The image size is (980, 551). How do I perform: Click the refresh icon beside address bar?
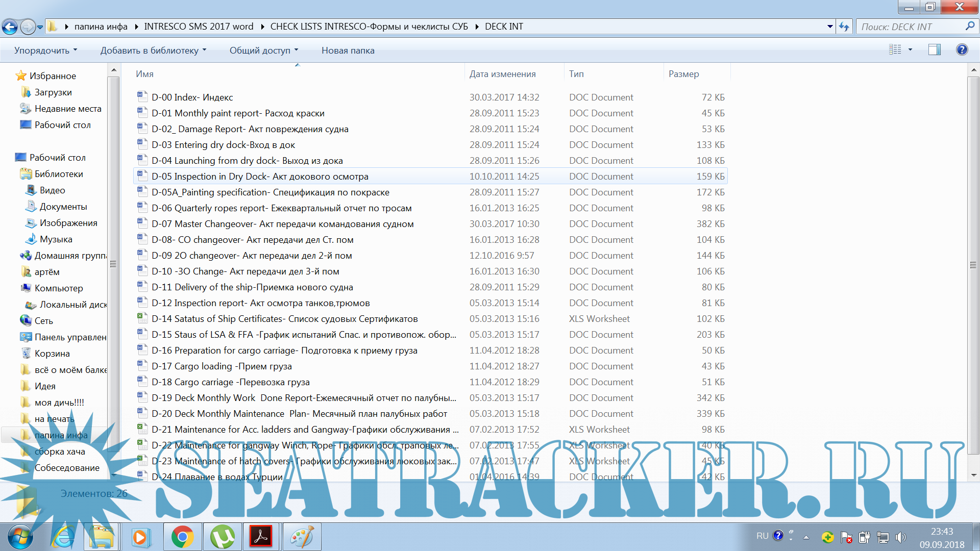pyautogui.click(x=844, y=27)
